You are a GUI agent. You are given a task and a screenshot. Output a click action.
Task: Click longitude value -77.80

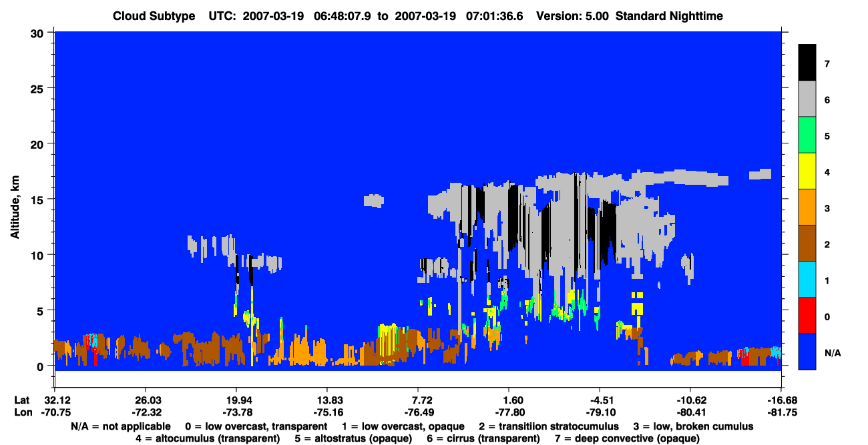pos(509,412)
